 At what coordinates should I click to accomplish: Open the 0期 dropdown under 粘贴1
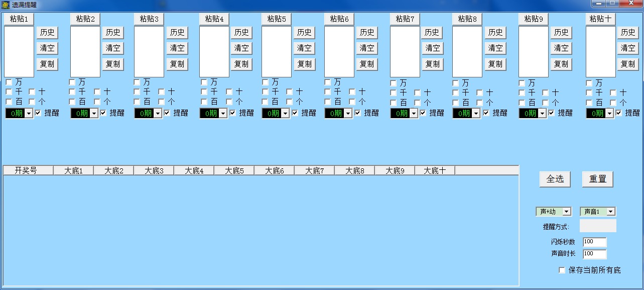click(x=29, y=114)
